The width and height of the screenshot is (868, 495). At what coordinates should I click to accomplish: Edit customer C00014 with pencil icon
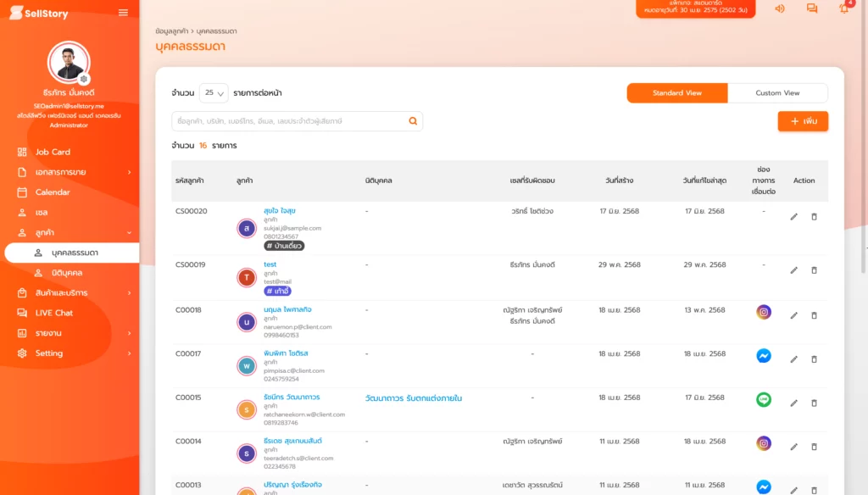tap(793, 447)
